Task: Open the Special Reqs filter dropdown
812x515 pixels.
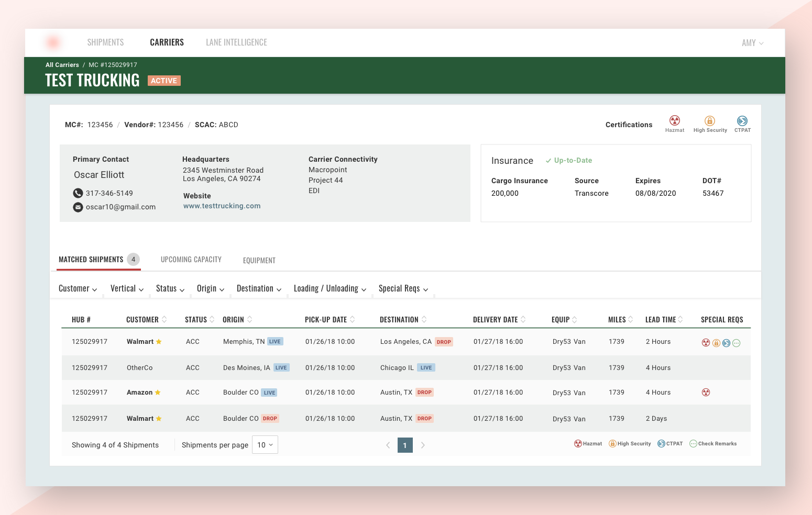Action: click(x=403, y=289)
